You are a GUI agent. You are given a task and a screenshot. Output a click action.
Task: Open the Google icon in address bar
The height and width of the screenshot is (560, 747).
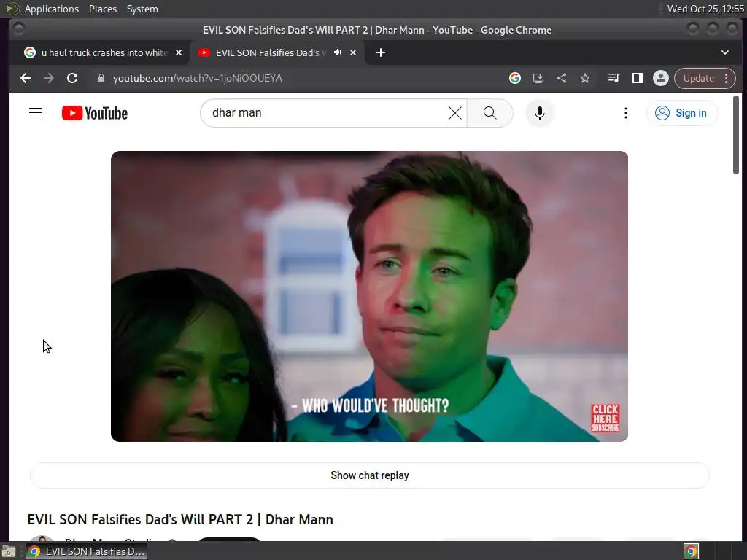514,78
